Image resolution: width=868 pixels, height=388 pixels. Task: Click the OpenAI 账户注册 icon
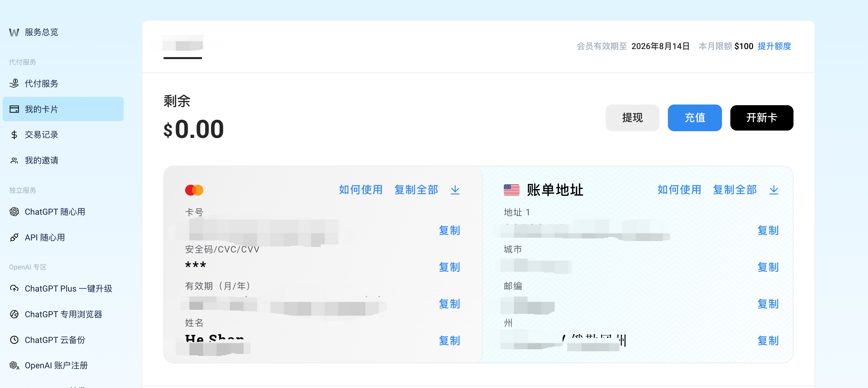tap(14, 365)
